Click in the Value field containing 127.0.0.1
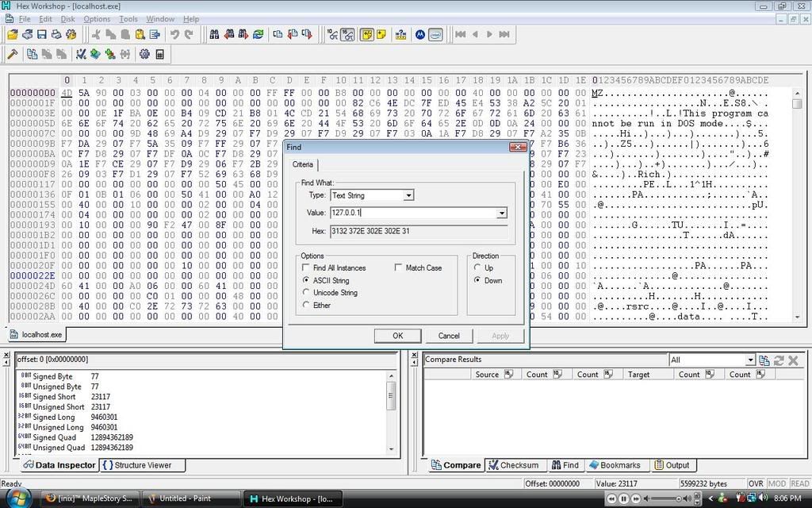This screenshot has height=508, width=812. coord(413,213)
